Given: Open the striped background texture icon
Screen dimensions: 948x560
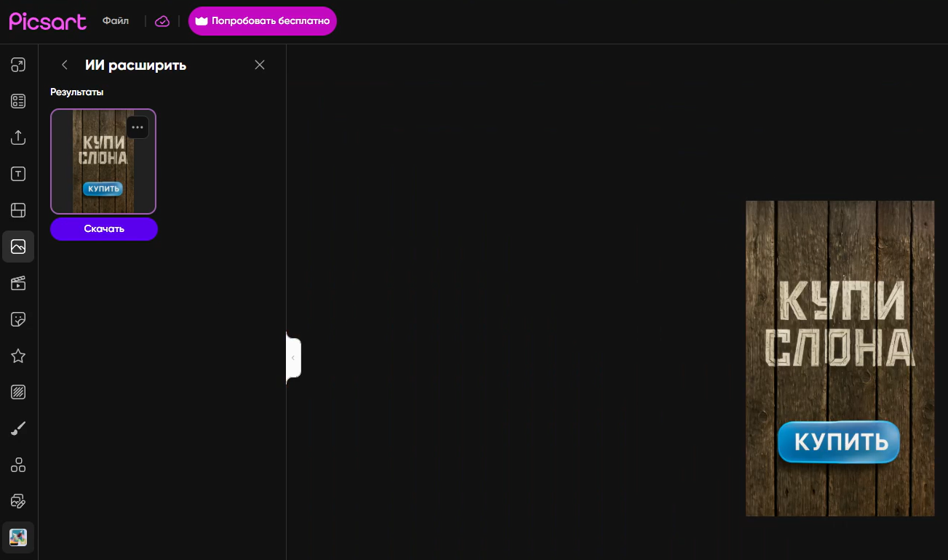Looking at the screenshot, I should pyautogui.click(x=18, y=392).
